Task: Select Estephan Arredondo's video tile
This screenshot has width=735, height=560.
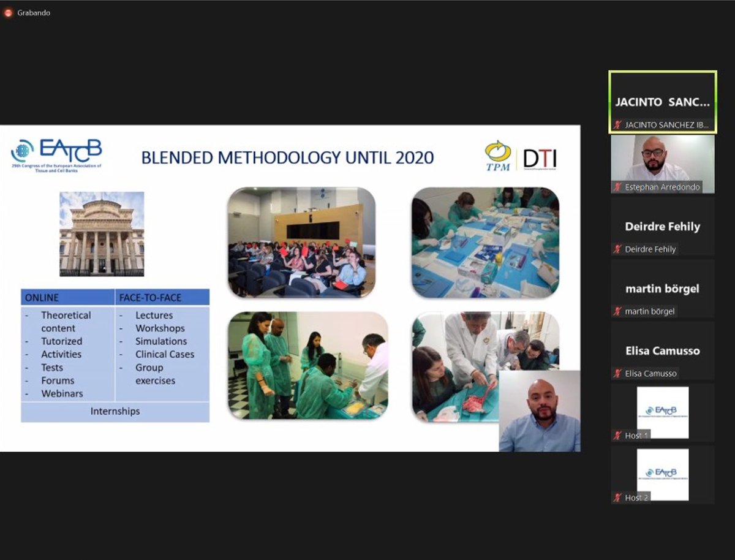Action: [x=662, y=164]
